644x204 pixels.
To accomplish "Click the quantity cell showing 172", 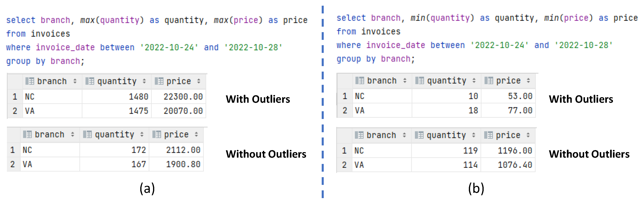I will pyautogui.click(x=138, y=150).
